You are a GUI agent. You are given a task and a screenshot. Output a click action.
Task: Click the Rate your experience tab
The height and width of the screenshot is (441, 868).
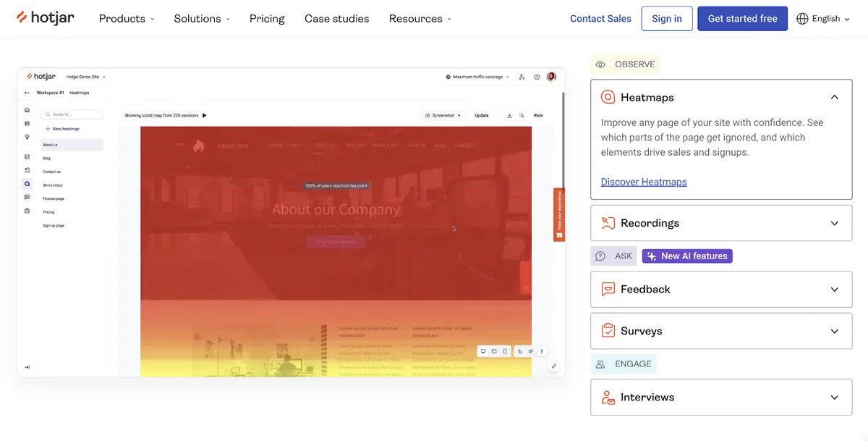point(559,214)
